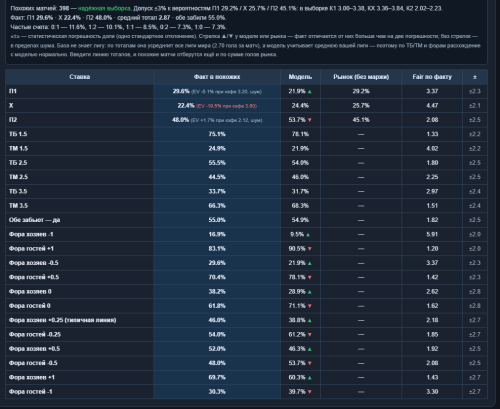Click the Рынок (без маржи) column header
The width and height of the screenshot is (500, 409).
coord(361,77)
